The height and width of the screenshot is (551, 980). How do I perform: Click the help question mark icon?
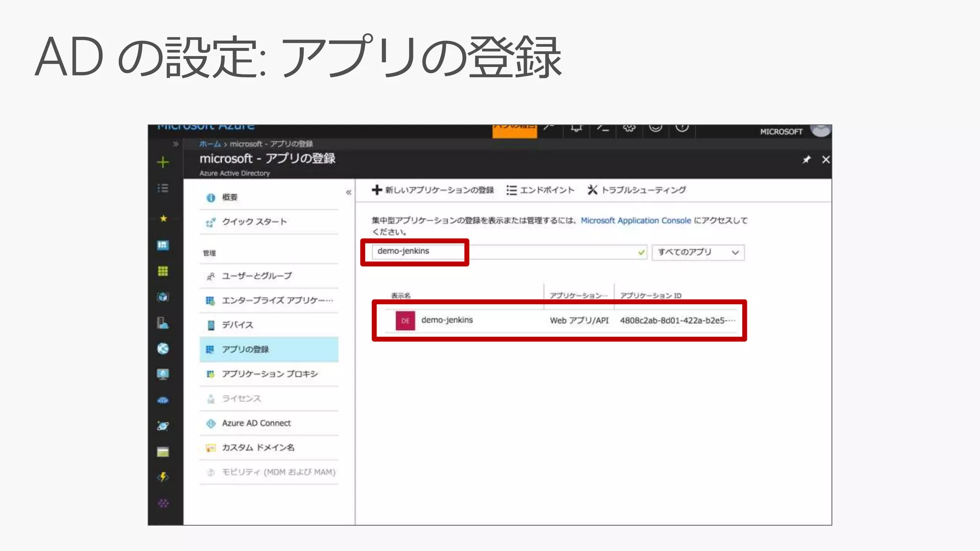[x=682, y=128]
